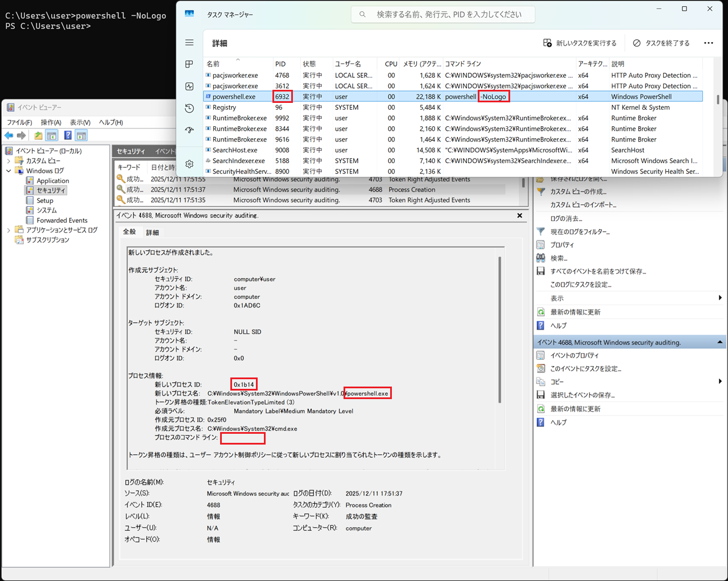Close the event 4688 preview pane
728x581 pixels.
tap(519, 215)
